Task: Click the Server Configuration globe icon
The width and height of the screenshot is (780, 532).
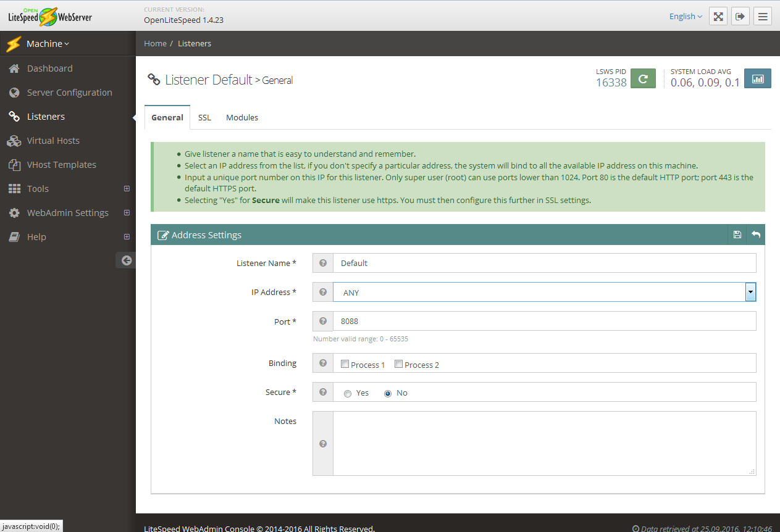Action: point(14,93)
